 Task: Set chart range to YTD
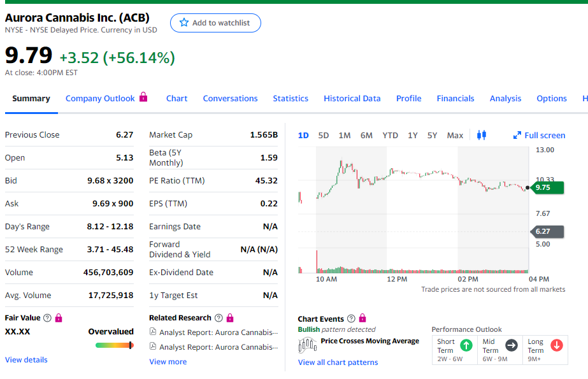tap(390, 135)
